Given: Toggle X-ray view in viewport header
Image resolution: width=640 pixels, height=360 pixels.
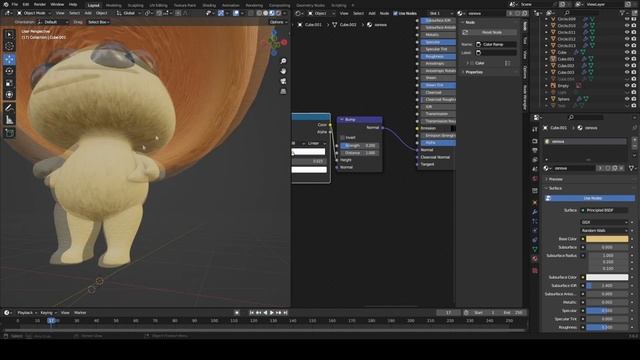Looking at the screenshot, I should pos(251,13).
